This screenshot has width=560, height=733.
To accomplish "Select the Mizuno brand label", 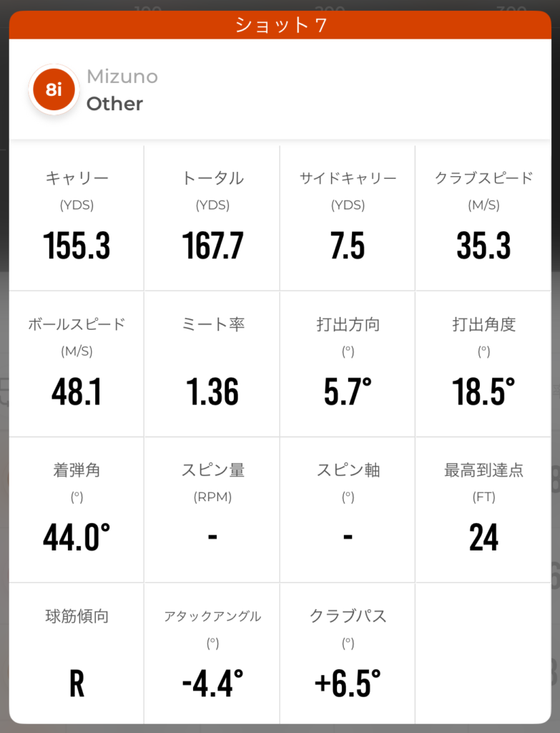I will pos(122,77).
